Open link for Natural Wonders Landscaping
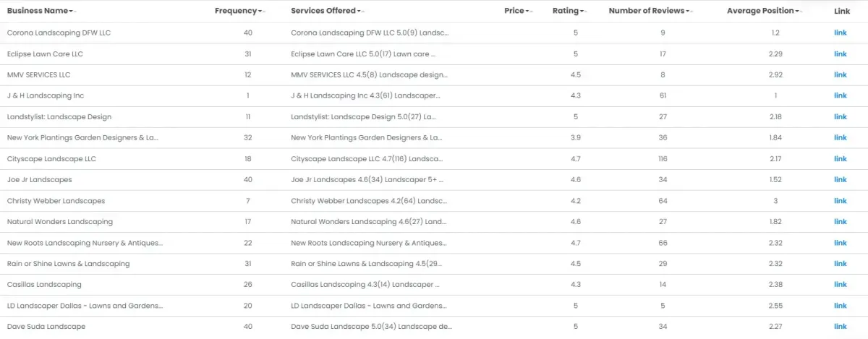The width and height of the screenshot is (868, 339). click(x=840, y=222)
